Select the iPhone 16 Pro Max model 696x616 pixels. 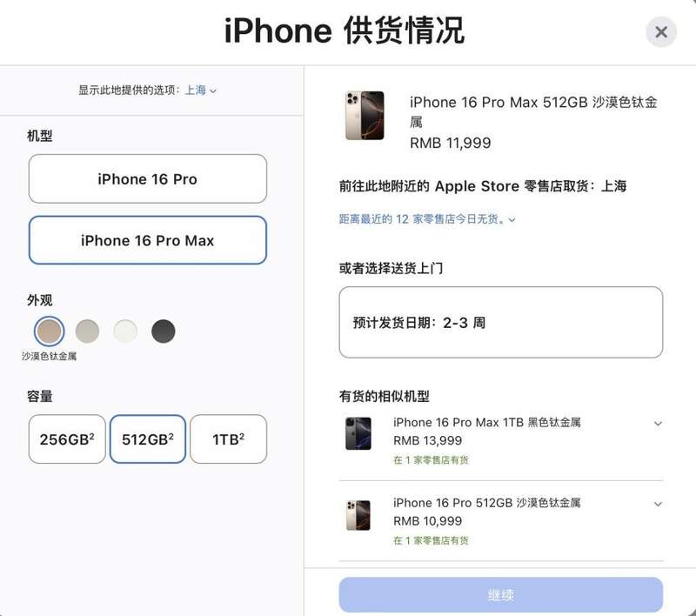coord(148,240)
